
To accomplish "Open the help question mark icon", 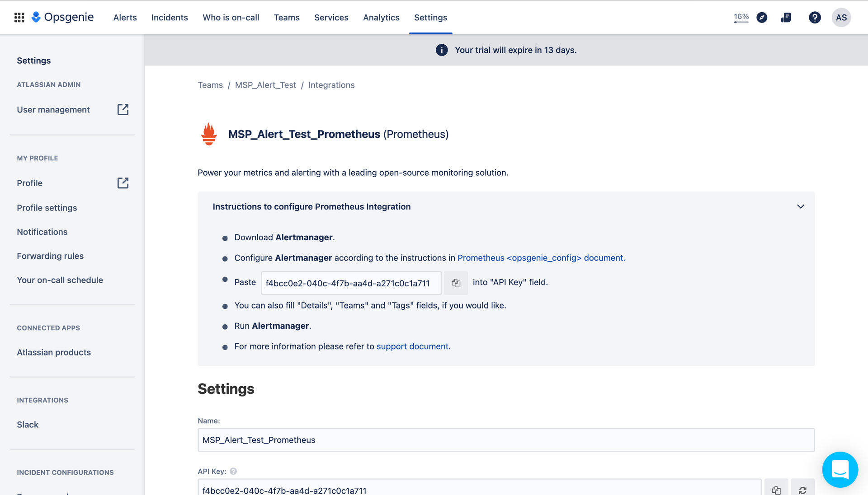I will [x=815, y=18].
